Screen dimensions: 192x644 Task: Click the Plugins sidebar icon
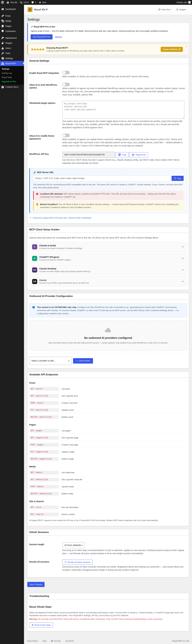pyautogui.click(x=3, y=43)
